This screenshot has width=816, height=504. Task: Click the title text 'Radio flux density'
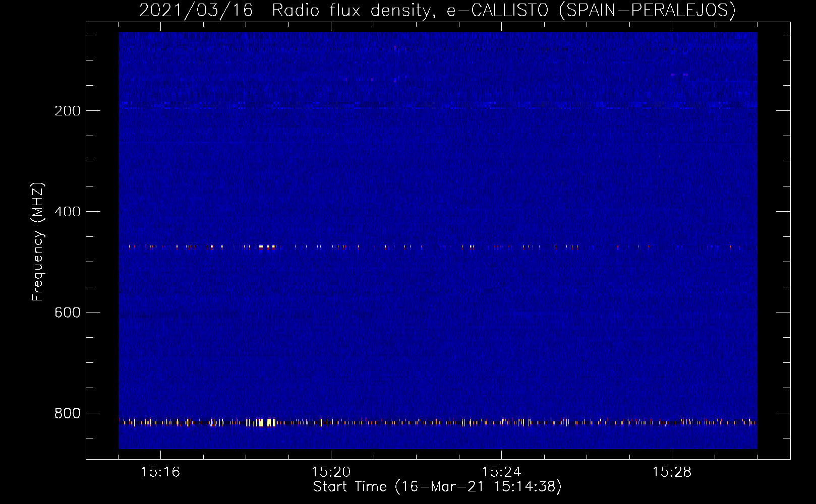(x=352, y=10)
